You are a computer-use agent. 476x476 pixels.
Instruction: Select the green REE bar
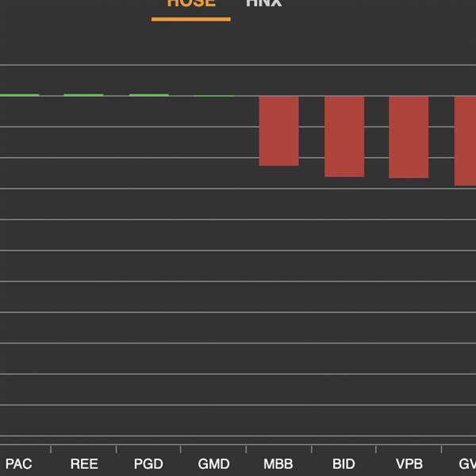(x=83, y=95)
